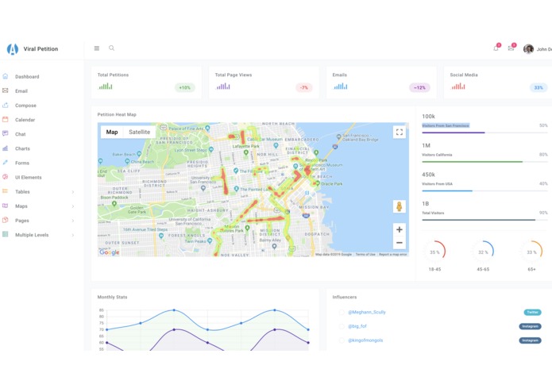Expand the Tables submenu chevron

[x=73, y=192]
